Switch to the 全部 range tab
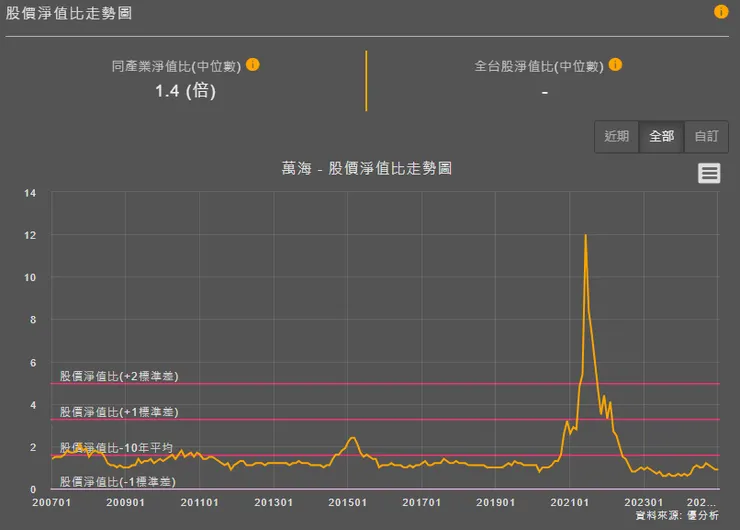This screenshot has height=530, width=740. pyautogui.click(x=661, y=136)
